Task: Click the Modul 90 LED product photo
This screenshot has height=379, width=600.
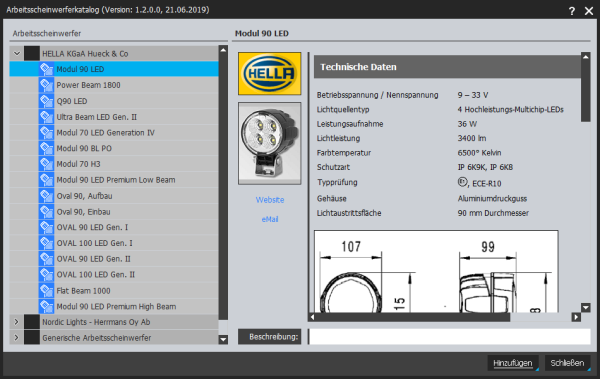Action: (x=270, y=144)
